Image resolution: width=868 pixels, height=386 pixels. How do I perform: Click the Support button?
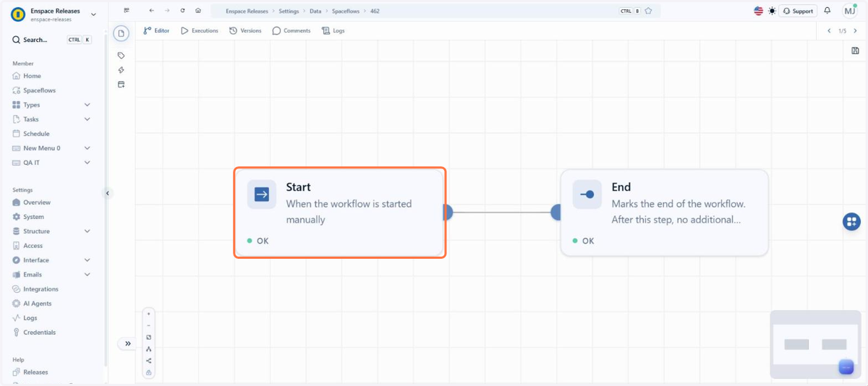click(798, 11)
